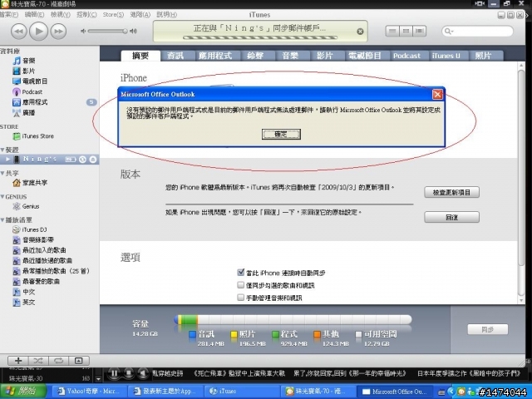Screen dimensions: 532x399
Task: Switch to the 應用程式 tab
Action: coord(215,56)
